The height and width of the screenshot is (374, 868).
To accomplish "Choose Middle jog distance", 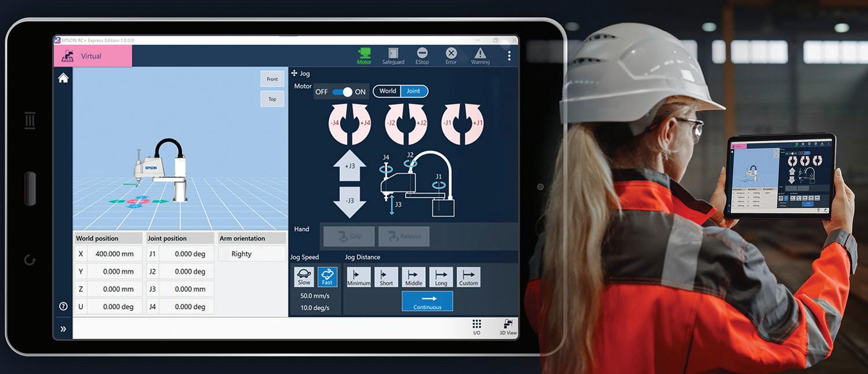I will coord(414,277).
